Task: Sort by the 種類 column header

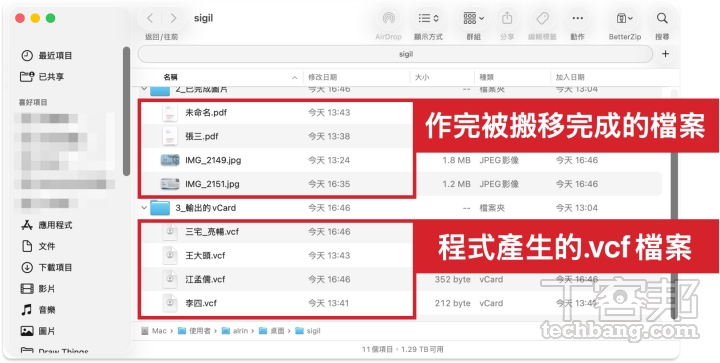Action: coord(486,78)
